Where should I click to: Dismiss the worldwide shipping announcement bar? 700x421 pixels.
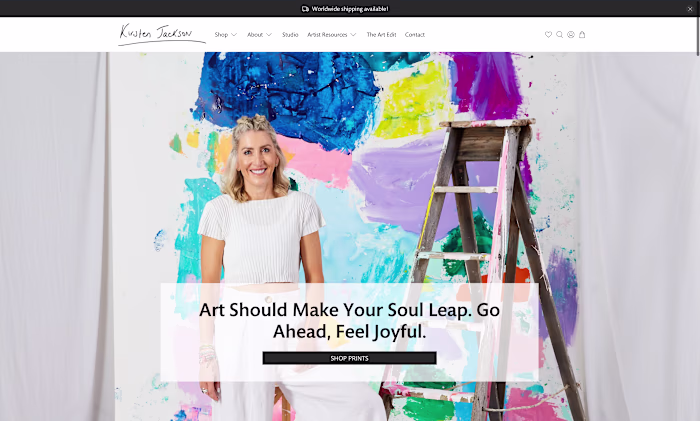690,8
